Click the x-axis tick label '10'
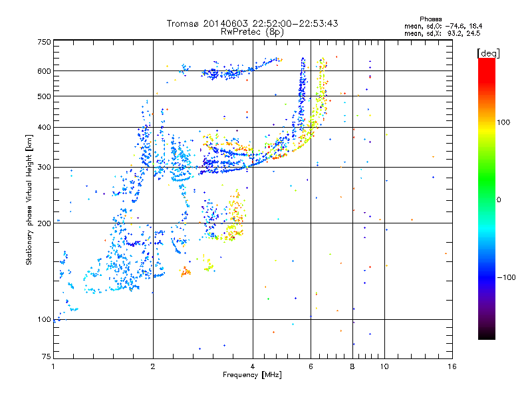Image resolution: width=532 pixels, height=399 pixels. 384,366
